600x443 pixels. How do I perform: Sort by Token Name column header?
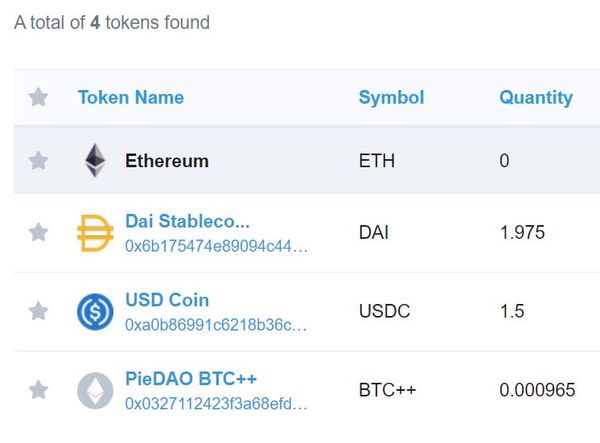131,97
